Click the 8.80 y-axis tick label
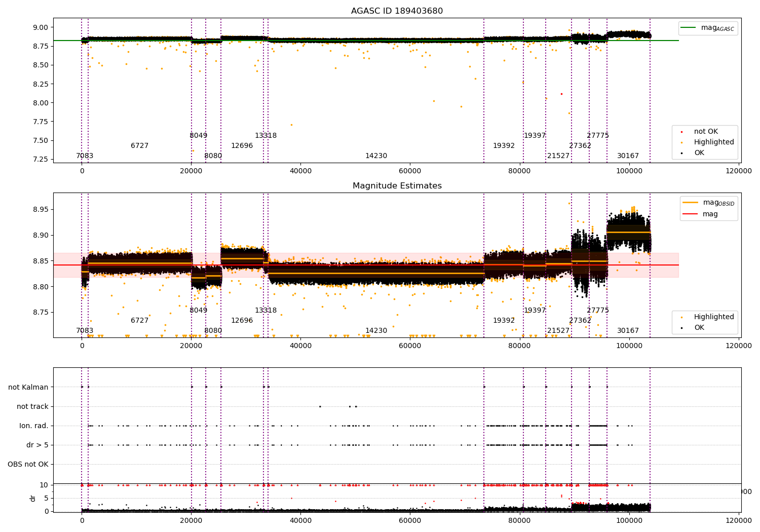Viewport: 760px width, 532px height. (41, 287)
